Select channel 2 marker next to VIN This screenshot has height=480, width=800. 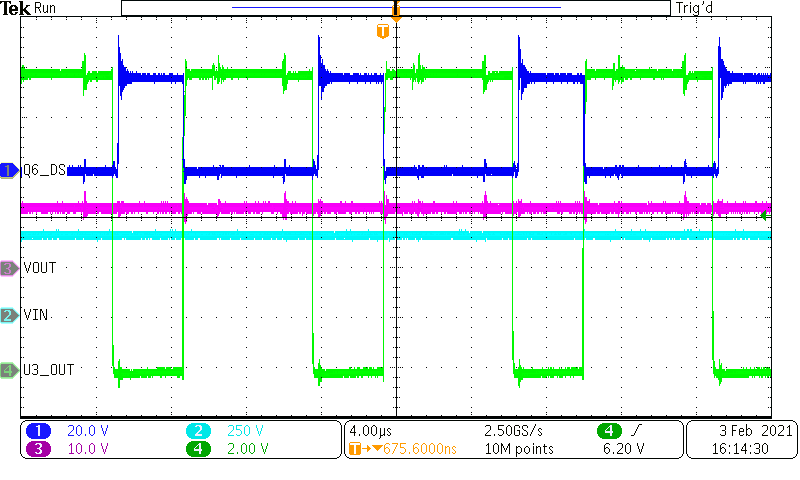click(9, 316)
